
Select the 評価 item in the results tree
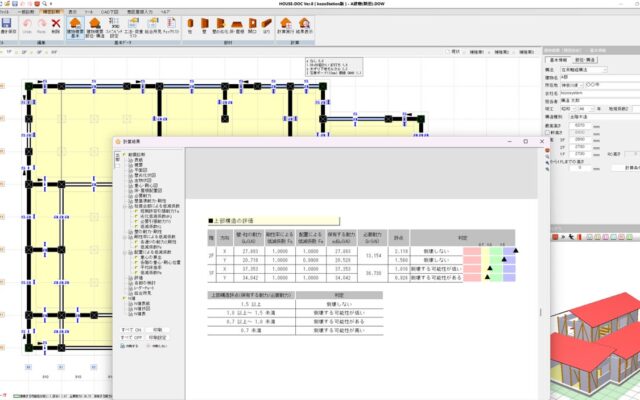click(x=138, y=278)
